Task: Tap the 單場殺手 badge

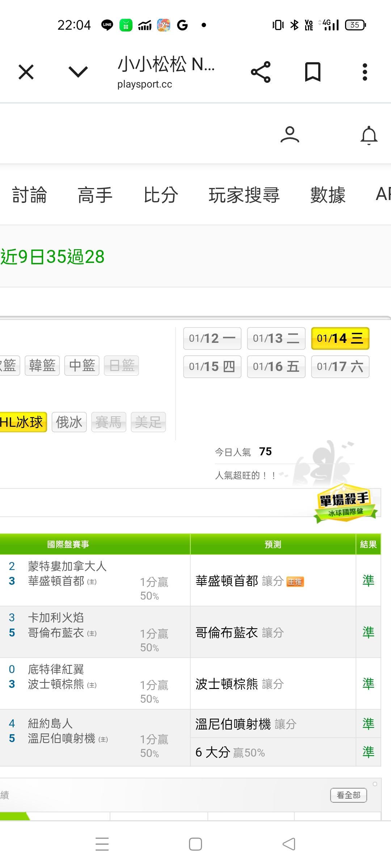Action: coord(345,503)
